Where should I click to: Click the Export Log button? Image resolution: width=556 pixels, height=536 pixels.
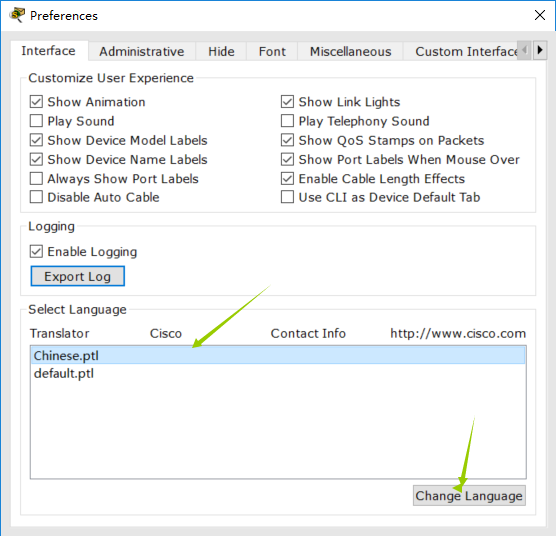click(x=78, y=276)
